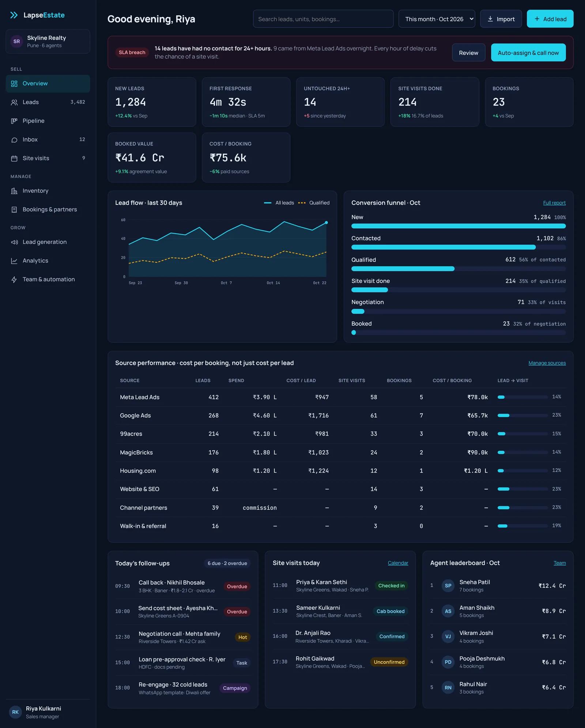Viewport: 585px width, 728px height.
Task: Click Aman Shaikh's AS avatar
Action: point(448,611)
